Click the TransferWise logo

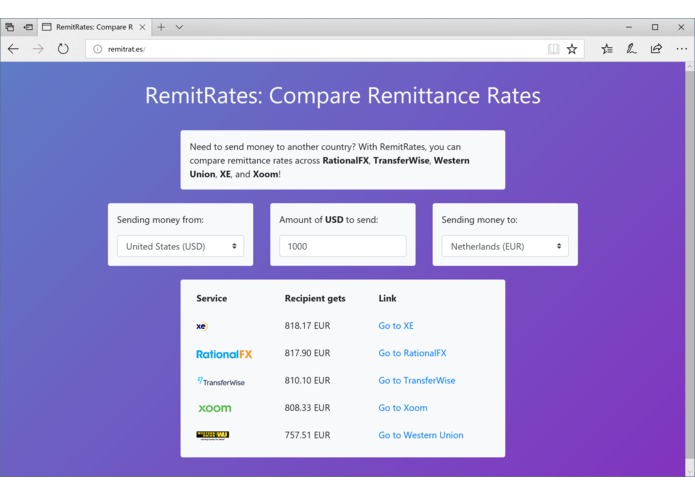click(x=221, y=381)
